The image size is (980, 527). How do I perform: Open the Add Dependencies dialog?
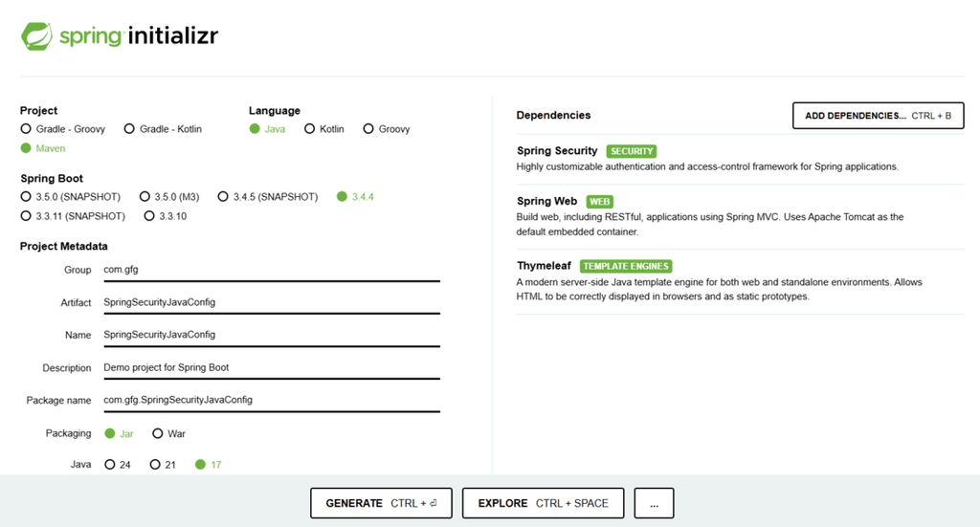tap(879, 116)
